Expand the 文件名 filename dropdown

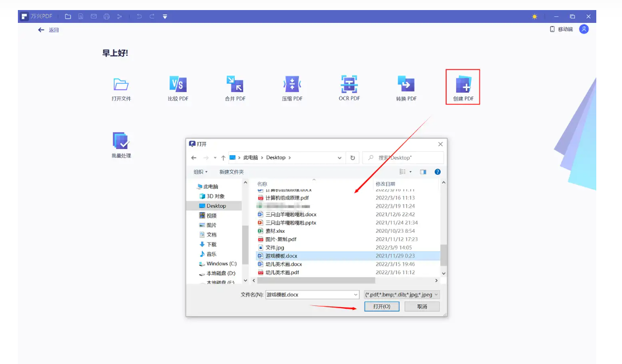point(356,294)
